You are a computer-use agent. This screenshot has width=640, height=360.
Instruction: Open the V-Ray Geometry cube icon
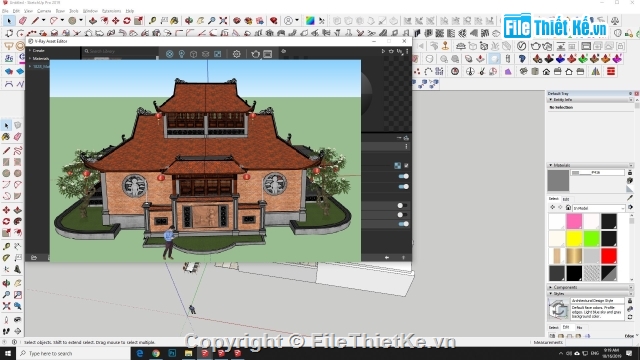tap(193, 54)
